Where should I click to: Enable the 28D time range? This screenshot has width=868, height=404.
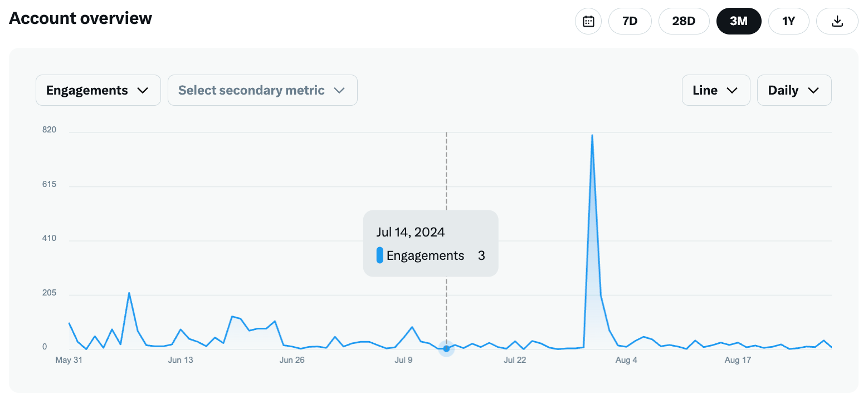(x=684, y=21)
